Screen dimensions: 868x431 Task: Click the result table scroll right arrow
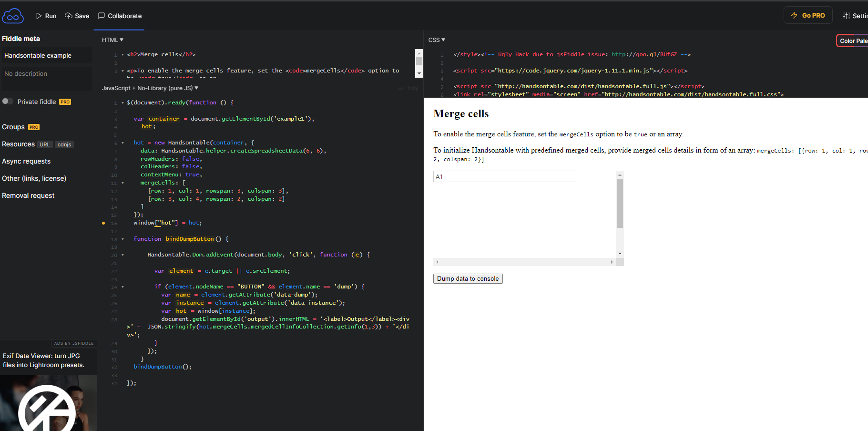(x=612, y=262)
